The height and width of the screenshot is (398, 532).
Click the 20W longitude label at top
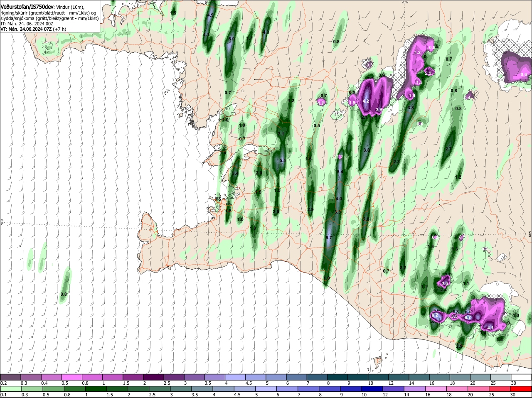405,2
